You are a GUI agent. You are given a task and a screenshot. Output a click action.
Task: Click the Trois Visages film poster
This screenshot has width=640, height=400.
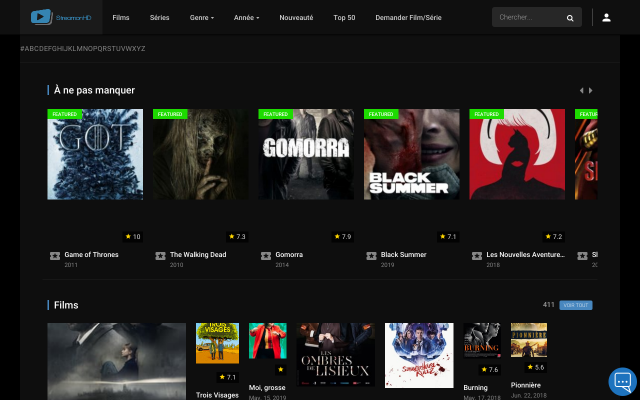click(x=218, y=343)
